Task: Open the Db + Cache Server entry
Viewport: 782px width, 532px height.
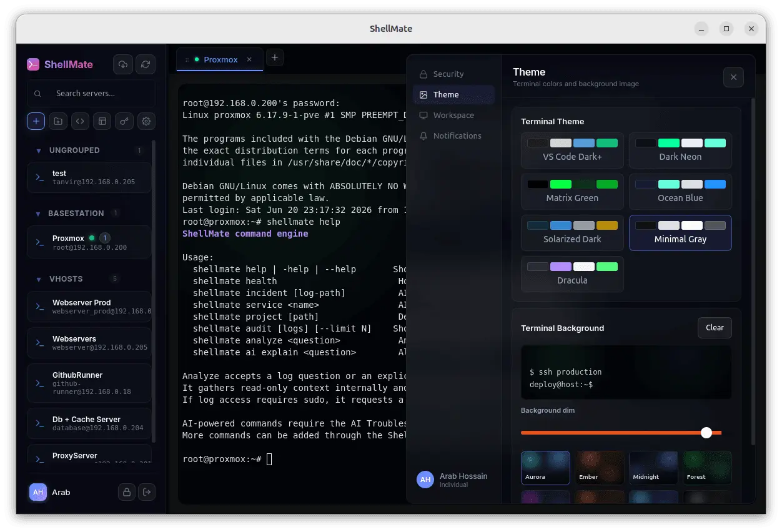Action: pos(89,423)
